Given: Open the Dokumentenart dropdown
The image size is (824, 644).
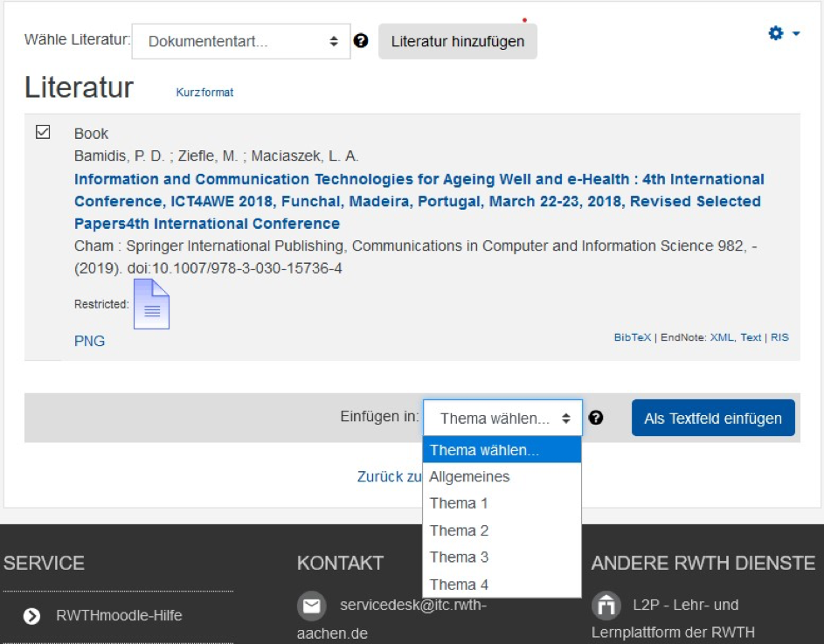Looking at the screenshot, I should click(240, 40).
